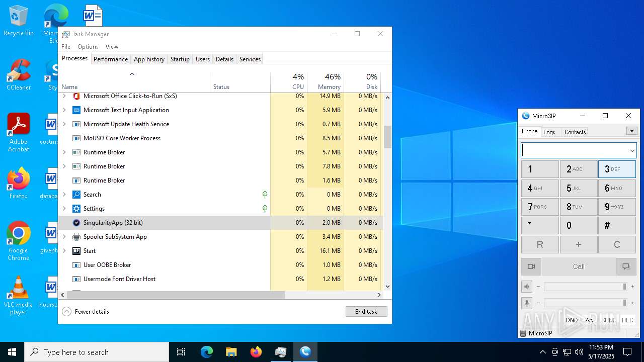Click the Usermode Font Driver Host icon
Image resolution: width=644 pixels, height=362 pixels.
coord(76,279)
